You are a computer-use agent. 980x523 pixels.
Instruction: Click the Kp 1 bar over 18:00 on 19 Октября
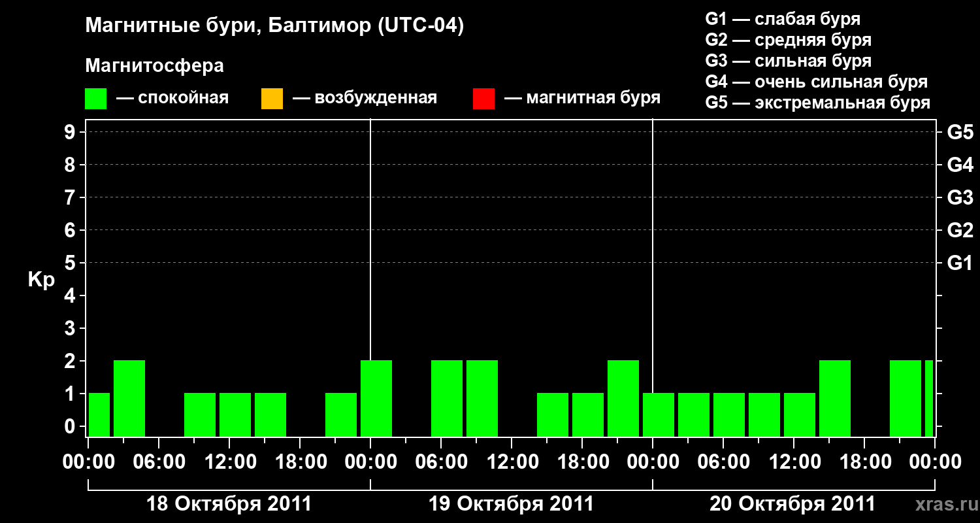pyautogui.click(x=588, y=414)
